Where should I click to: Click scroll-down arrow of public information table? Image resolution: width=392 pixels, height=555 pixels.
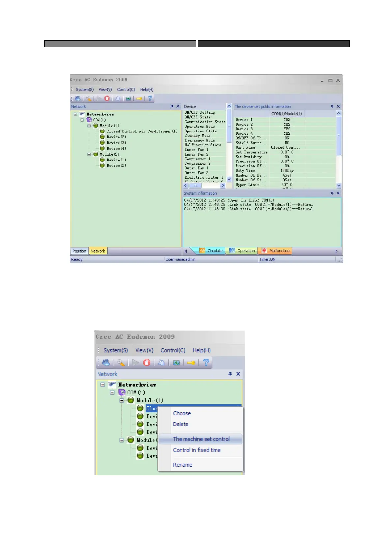338,185
